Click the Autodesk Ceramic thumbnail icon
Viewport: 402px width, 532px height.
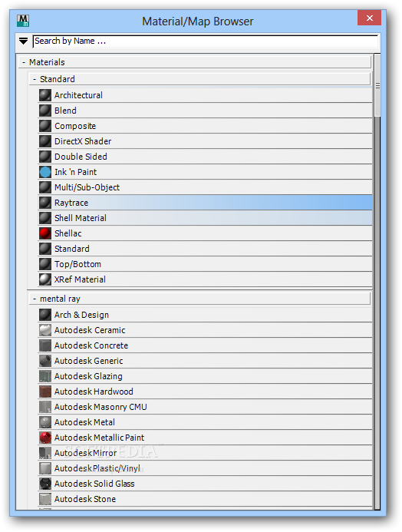[45, 330]
